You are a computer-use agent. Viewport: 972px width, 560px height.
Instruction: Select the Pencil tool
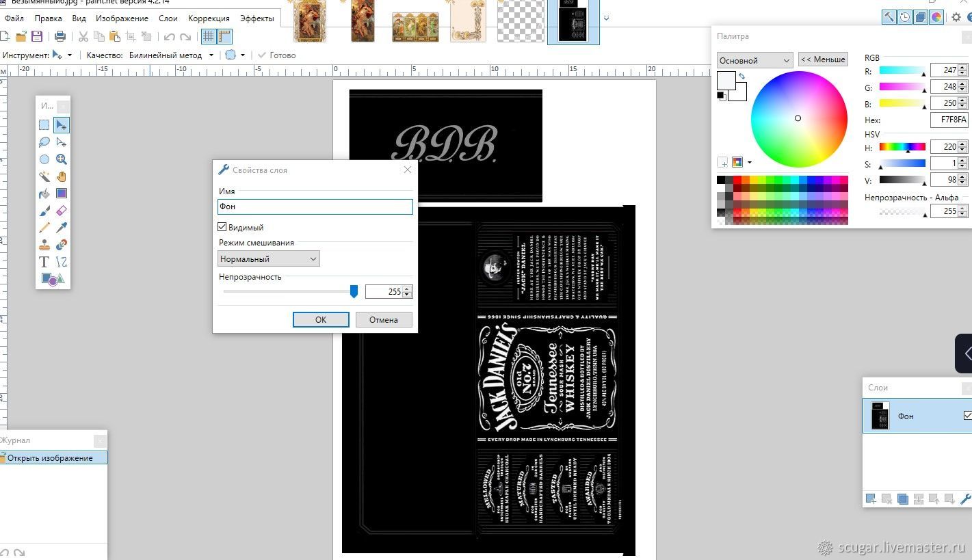[44, 228]
